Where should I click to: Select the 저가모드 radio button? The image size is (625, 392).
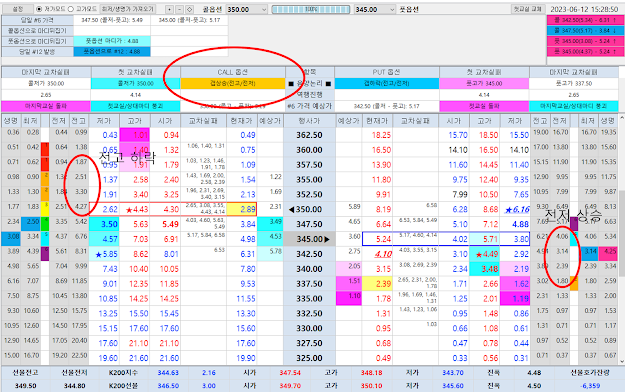click(x=39, y=9)
